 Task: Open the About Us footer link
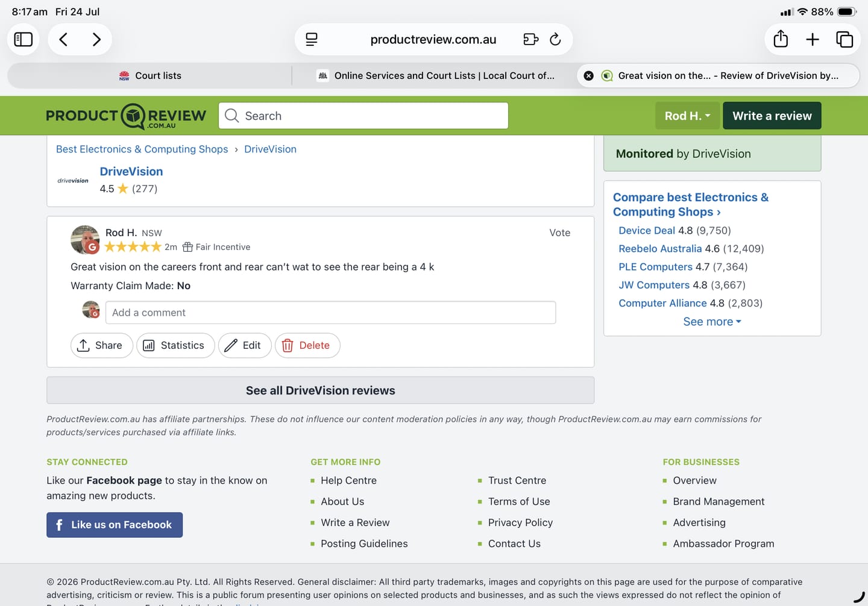(342, 502)
